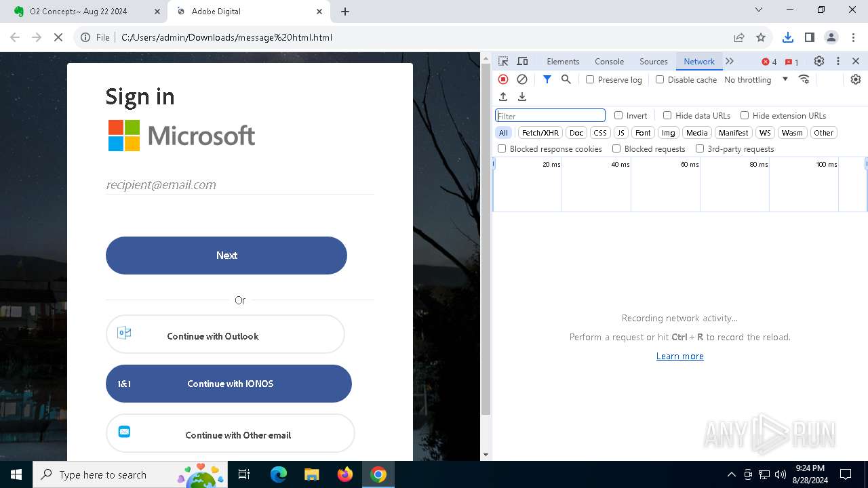Select the Adobe Digital browser tab
This screenshot has width=868, height=488.
(249, 12)
